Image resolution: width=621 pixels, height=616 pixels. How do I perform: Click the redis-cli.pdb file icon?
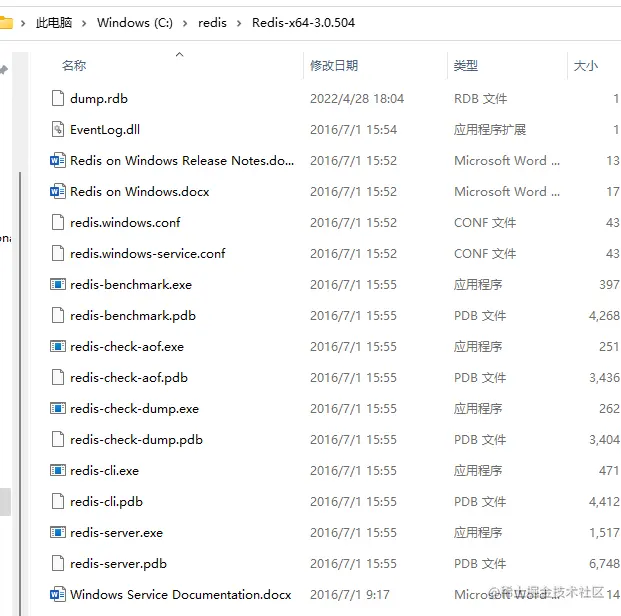point(58,501)
